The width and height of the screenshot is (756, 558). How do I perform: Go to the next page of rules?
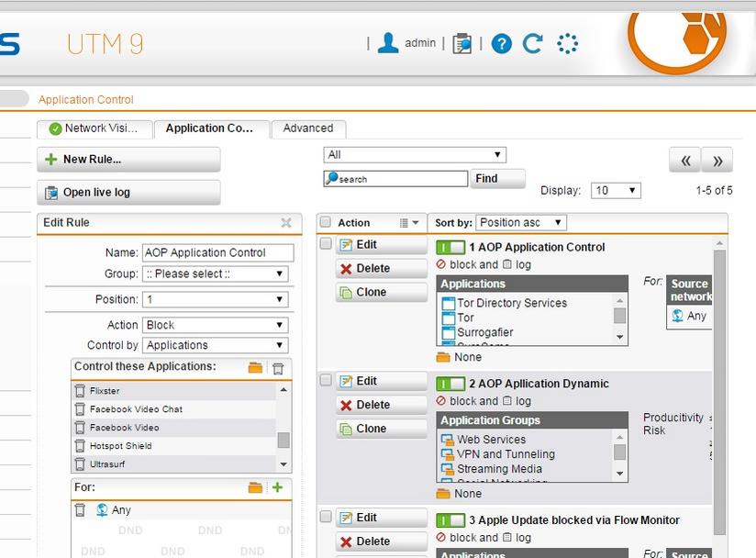coord(717,160)
